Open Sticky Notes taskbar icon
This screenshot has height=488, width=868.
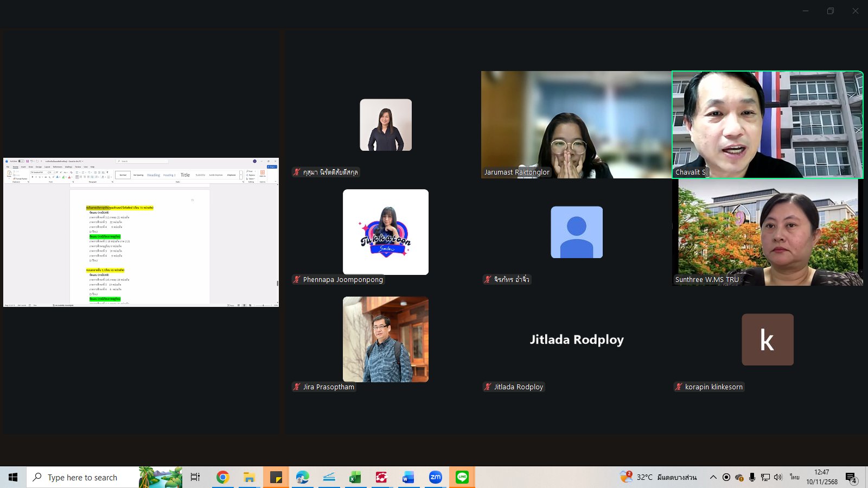click(276, 477)
